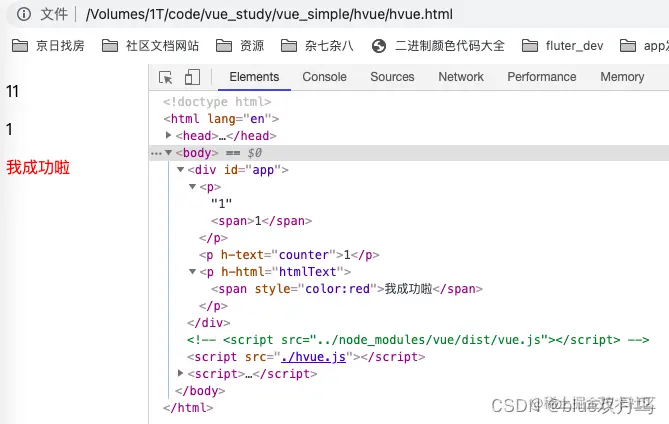Screen dimensions: 669x424
Task: Toggle the device toolbar icon
Action: tap(192, 77)
